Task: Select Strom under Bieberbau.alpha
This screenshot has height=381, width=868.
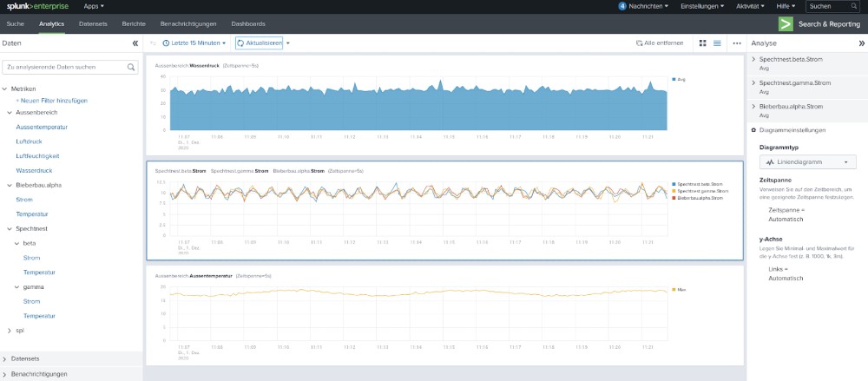Action: click(23, 200)
